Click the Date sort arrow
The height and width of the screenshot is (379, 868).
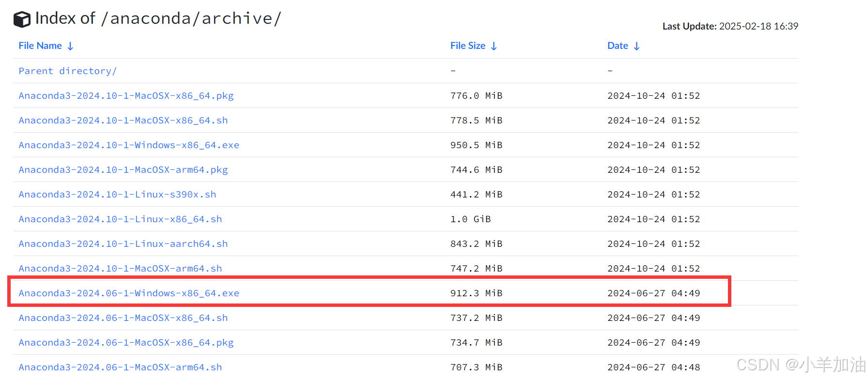point(637,46)
